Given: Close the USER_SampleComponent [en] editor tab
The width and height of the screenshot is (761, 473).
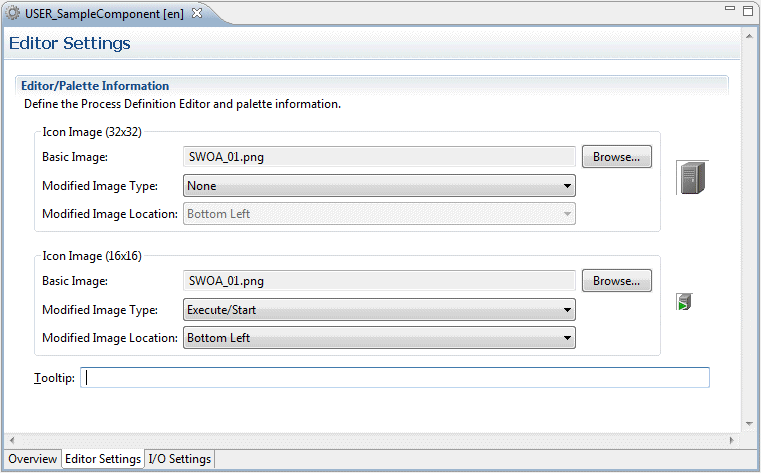Looking at the screenshot, I should pos(197,13).
